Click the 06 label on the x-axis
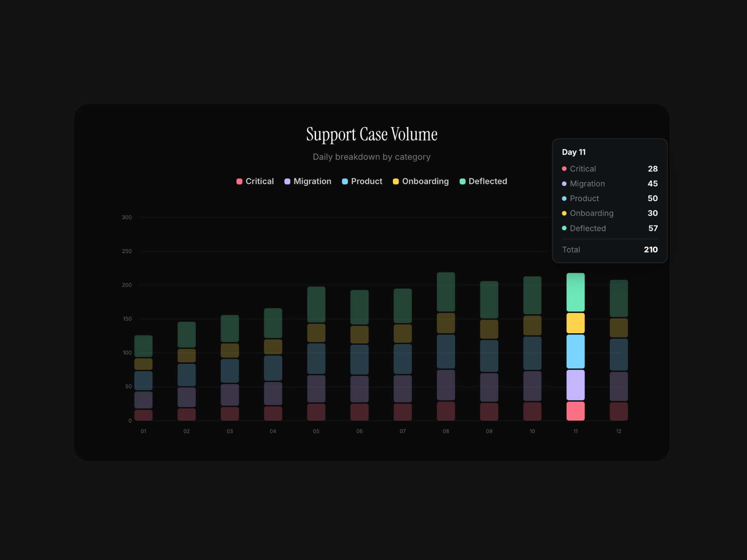The height and width of the screenshot is (560, 747). coord(359,431)
